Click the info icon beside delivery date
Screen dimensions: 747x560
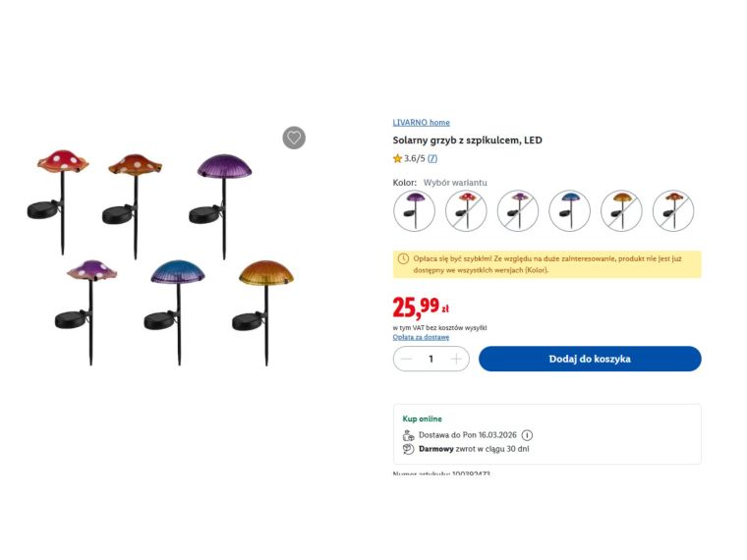coord(527,435)
